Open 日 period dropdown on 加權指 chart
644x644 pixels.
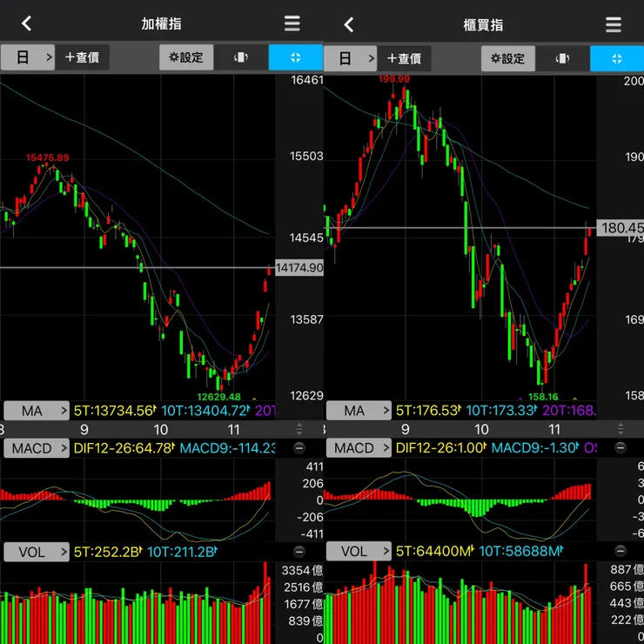click(28, 57)
